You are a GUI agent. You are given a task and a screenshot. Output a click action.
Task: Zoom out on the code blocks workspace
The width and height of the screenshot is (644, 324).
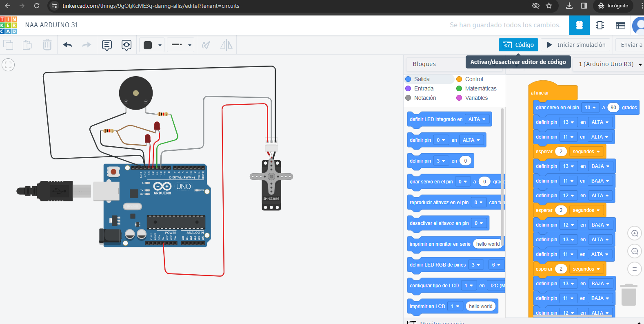point(635,251)
